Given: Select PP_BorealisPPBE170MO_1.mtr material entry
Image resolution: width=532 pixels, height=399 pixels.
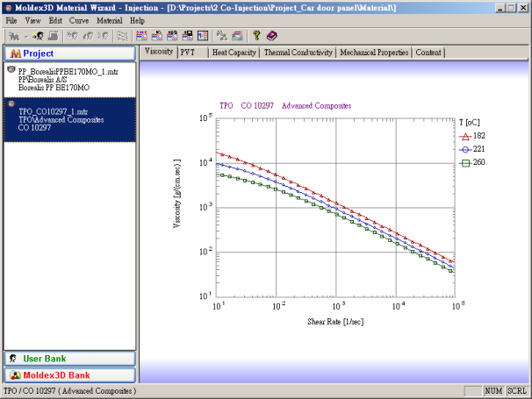Looking at the screenshot, I should (70, 80).
